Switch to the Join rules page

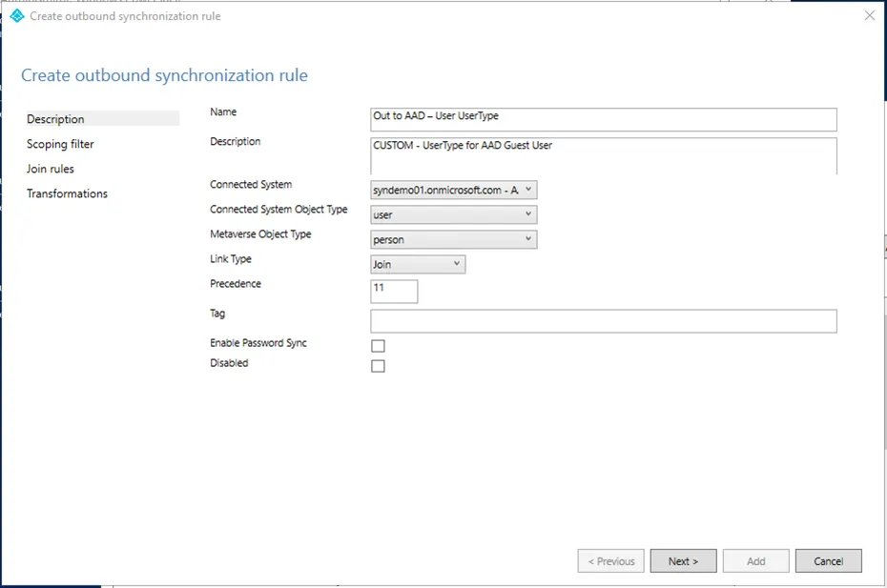pos(51,169)
